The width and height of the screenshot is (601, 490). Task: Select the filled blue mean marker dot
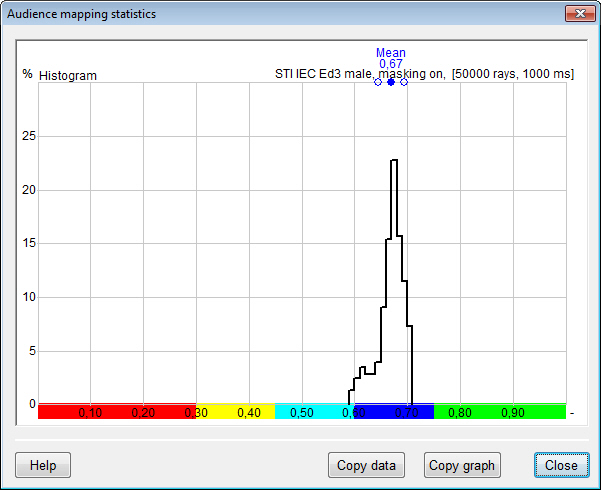[x=391, y=82]
